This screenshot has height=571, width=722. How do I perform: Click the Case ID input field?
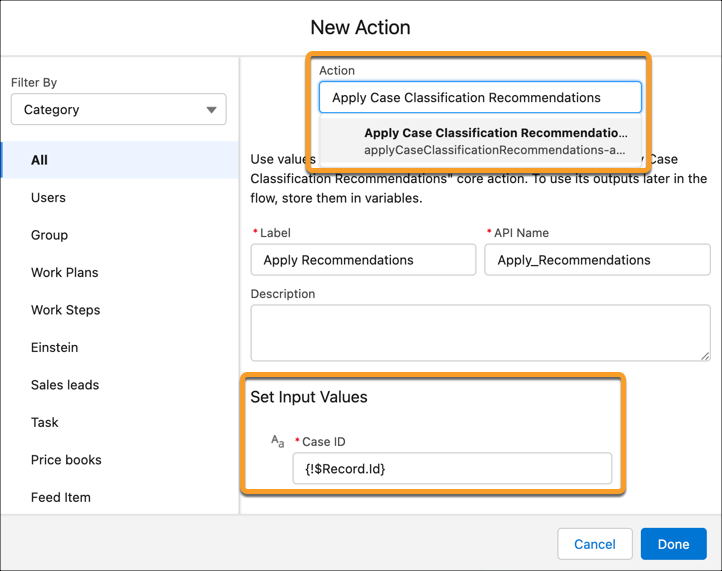point(452,468)
